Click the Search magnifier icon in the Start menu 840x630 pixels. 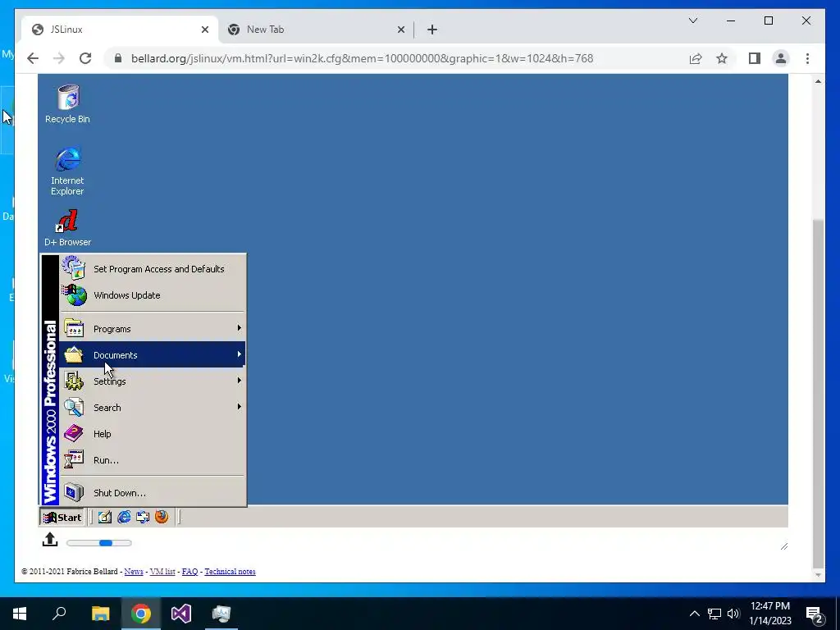74,407
